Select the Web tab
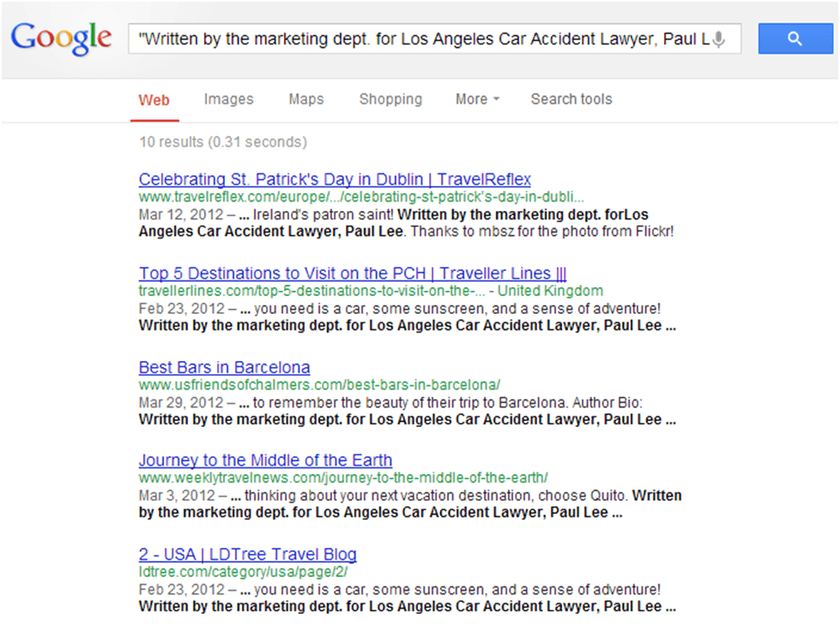Viewport: 840px width, 632px height. coord(154,100)
